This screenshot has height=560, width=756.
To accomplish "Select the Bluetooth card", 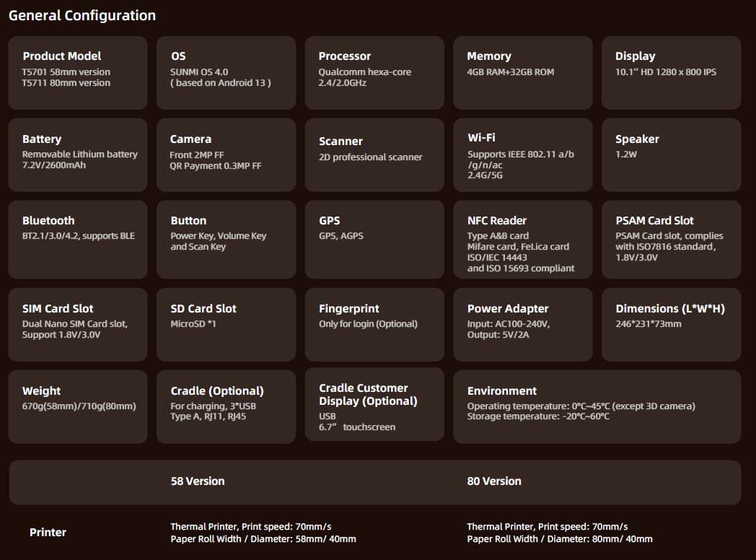I will [78, 239].
